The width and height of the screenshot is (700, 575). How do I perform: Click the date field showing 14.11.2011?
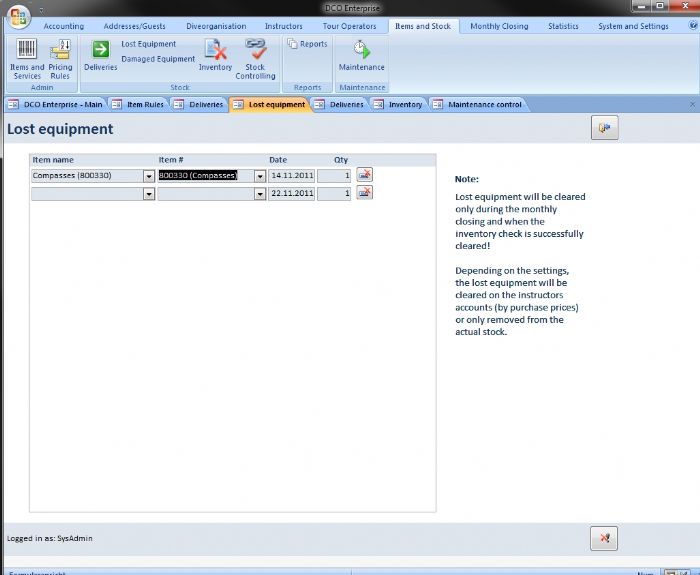(x=292, y=176)
